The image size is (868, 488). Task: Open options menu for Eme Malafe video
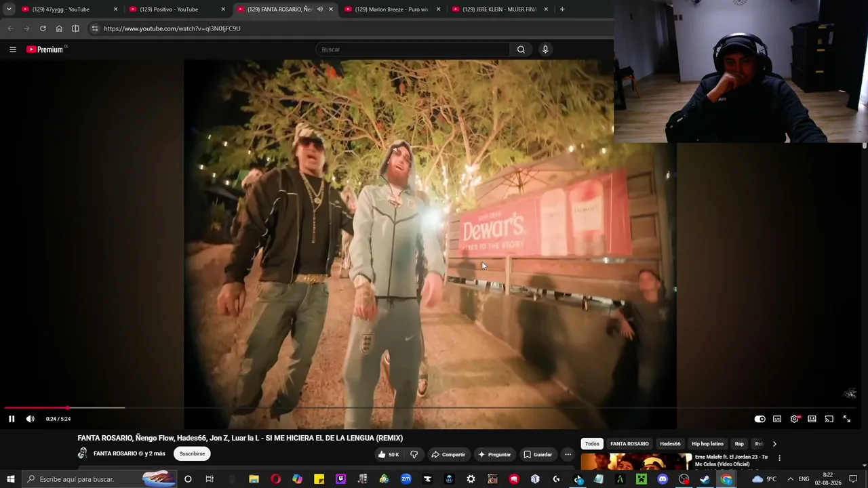pos(779,458)
